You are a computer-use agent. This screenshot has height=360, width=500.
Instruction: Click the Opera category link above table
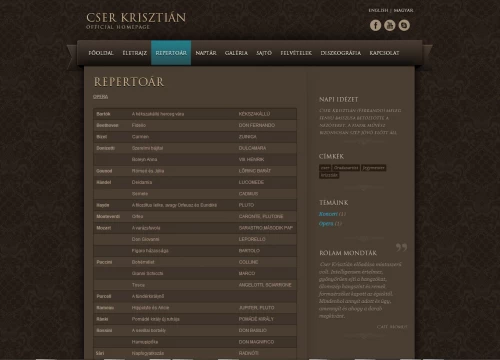[x=100, y=97]
